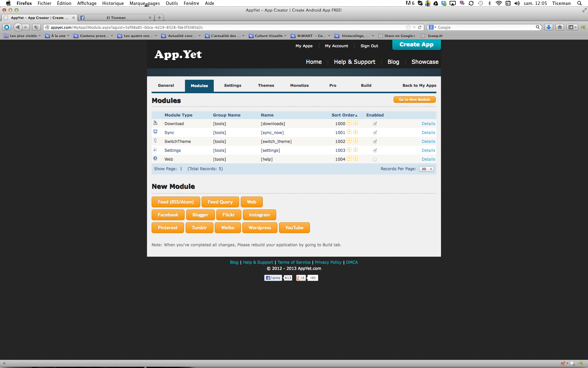
Task: Click the Sync module type icon
Action: point(155,132)
